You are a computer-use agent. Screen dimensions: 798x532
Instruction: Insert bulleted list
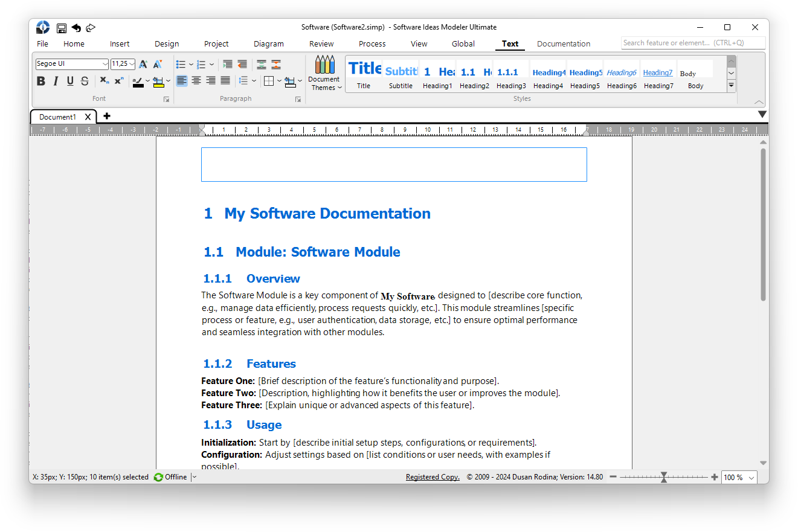click(181, 64)
